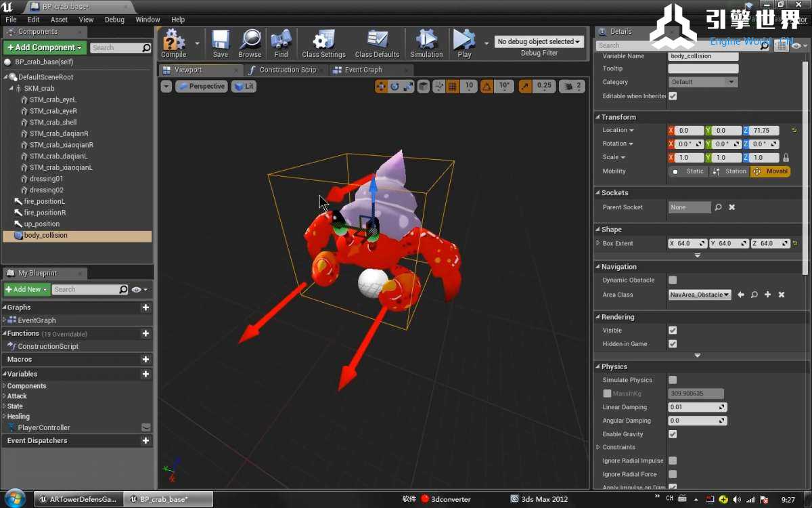This screenshot has width=812, height=508.
Task: Click the coordinate system cube icon in viewport
Action: 424,86
